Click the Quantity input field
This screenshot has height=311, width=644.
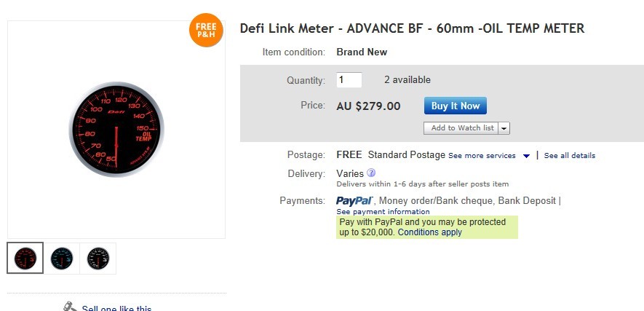tap(349, 80)
